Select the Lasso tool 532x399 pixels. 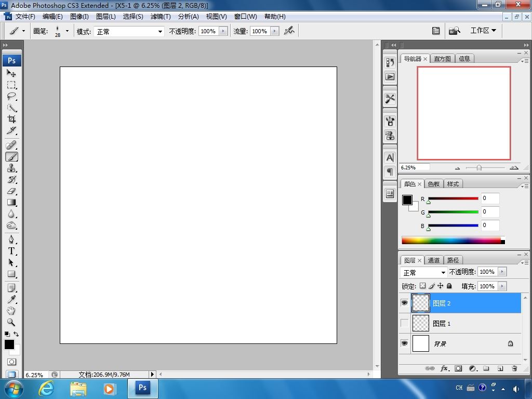(11, 96)
